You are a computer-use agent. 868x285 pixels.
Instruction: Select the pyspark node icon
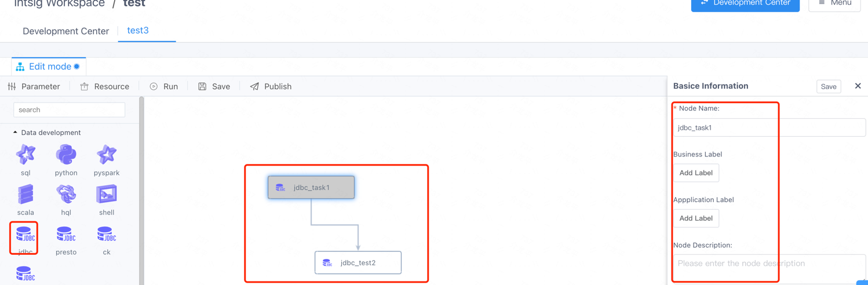pyautogui.click(x=107, y=155)
